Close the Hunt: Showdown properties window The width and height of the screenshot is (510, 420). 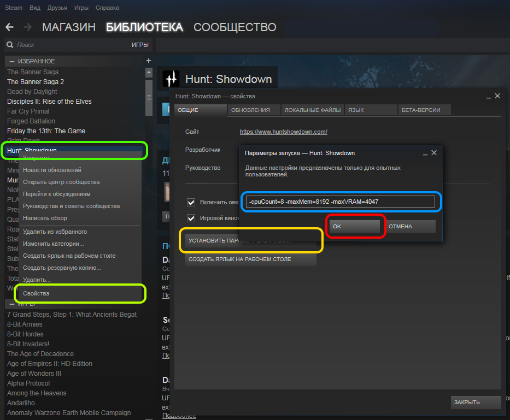497,96
